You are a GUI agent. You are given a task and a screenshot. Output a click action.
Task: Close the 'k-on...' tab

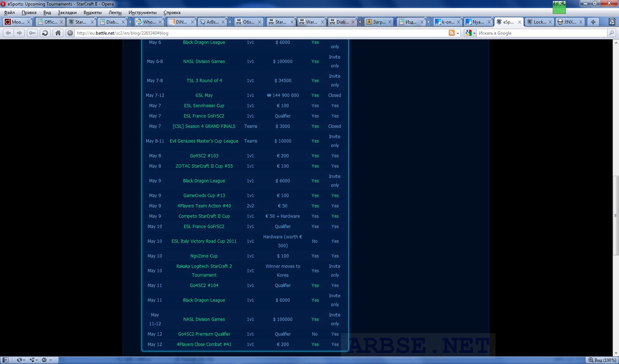(458, 22)
